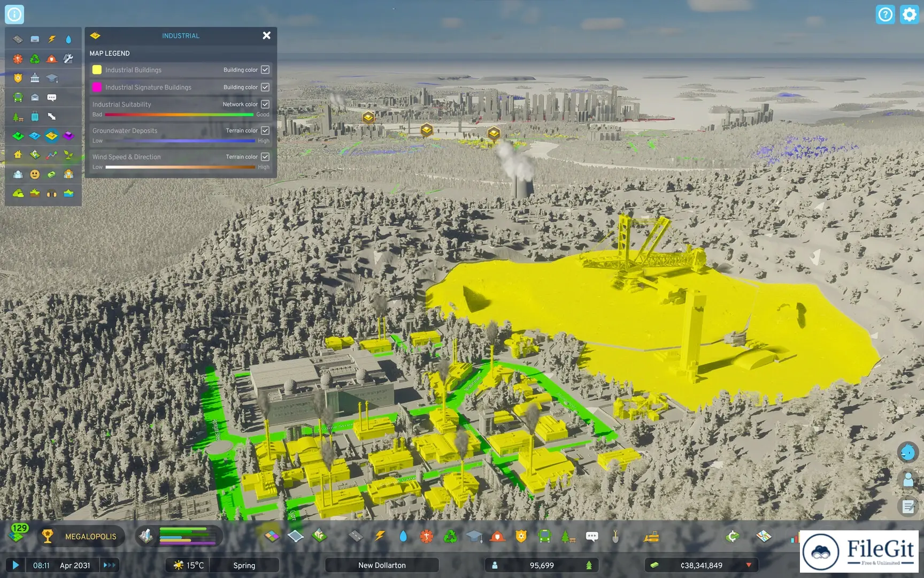The width and height of the screenshot is (924, 578).
Task: Open the Signature Buildings tool in bottom toolbar
Action: tap(319, 536)
